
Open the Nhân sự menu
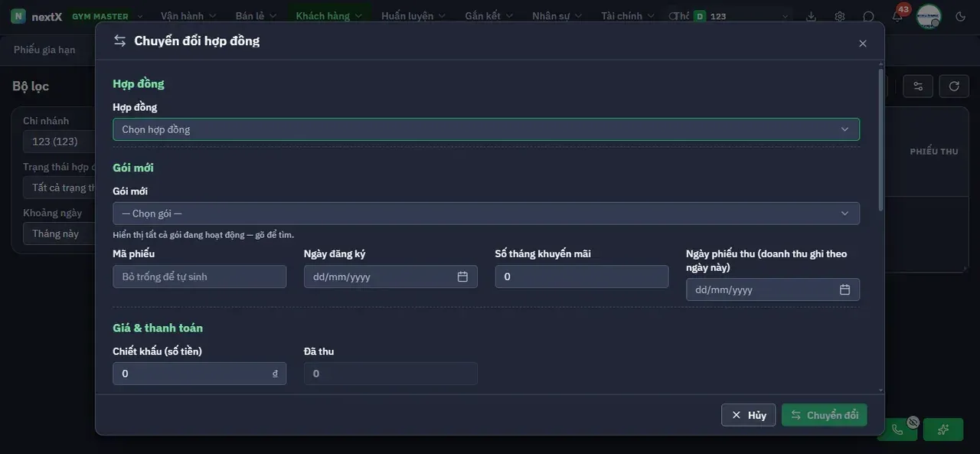[557, 16]
